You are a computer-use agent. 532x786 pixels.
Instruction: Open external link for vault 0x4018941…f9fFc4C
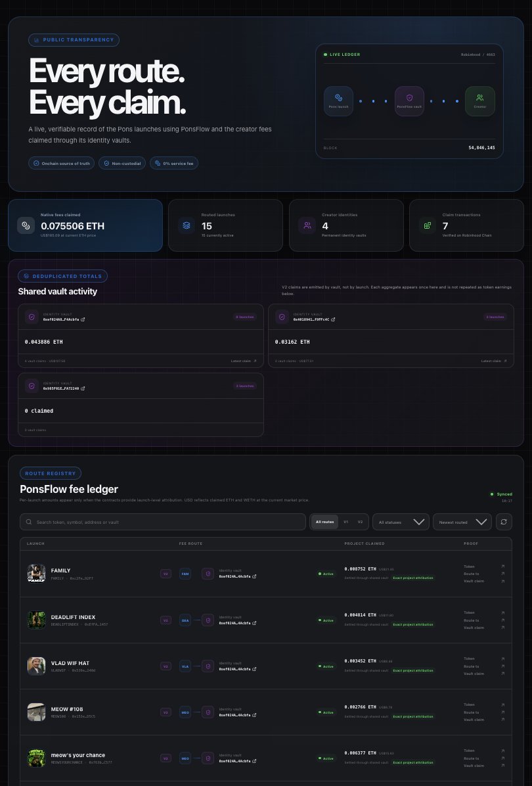click(333, 319)
